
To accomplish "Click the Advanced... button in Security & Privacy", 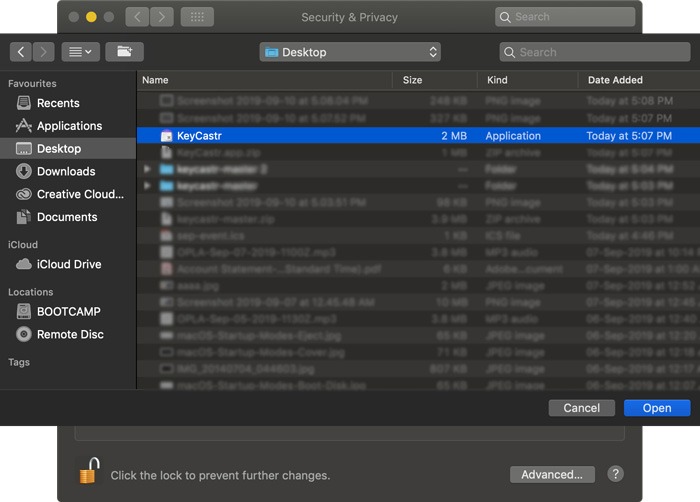I will click(552, 474).
